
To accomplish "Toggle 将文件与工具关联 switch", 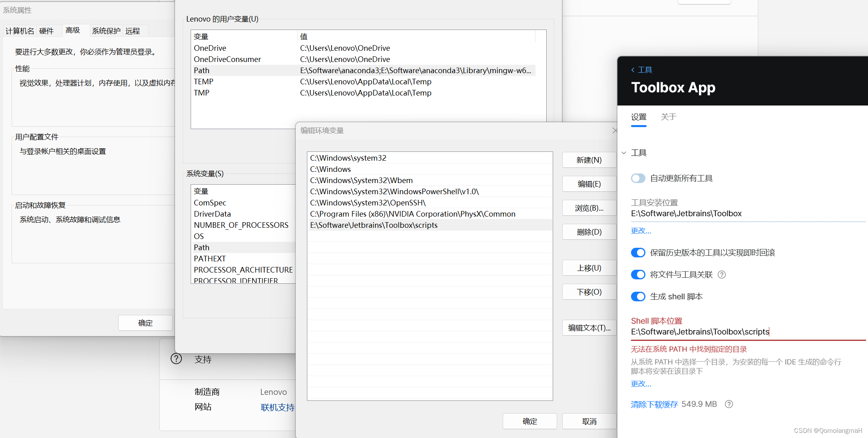I will [x=638, y=275].
